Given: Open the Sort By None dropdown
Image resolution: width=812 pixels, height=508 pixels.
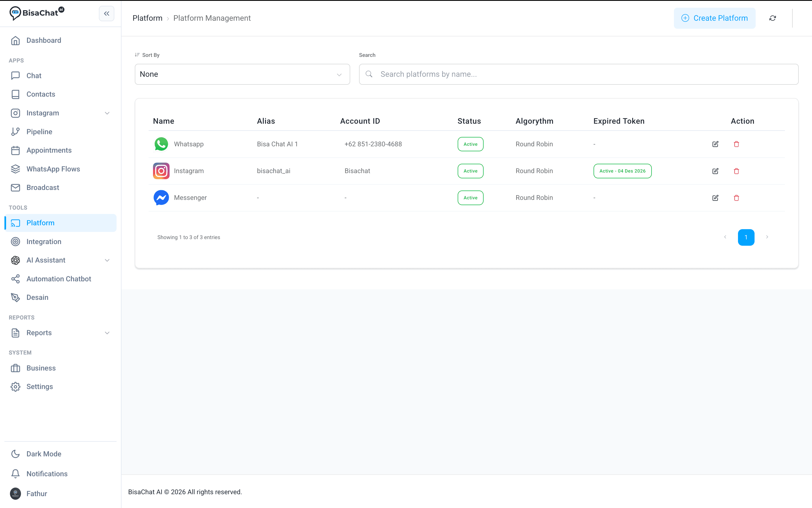Looking at the screenshot, I should coord(242,74).
